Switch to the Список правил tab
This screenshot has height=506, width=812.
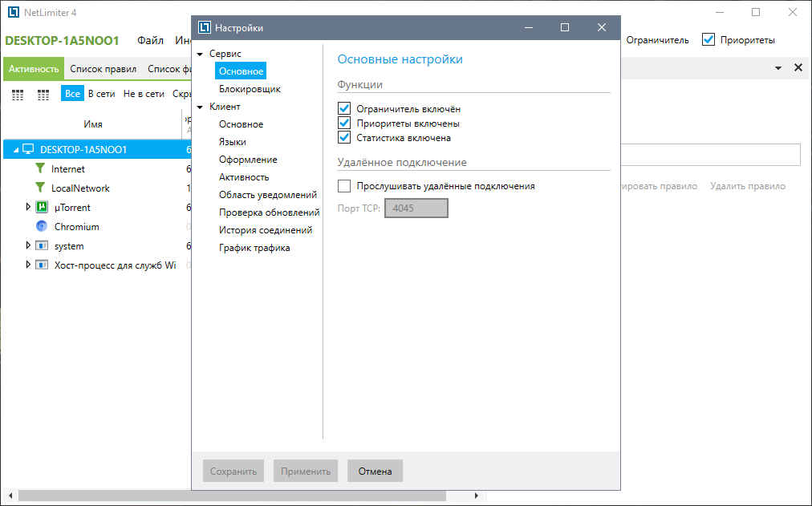pos(103,69)
